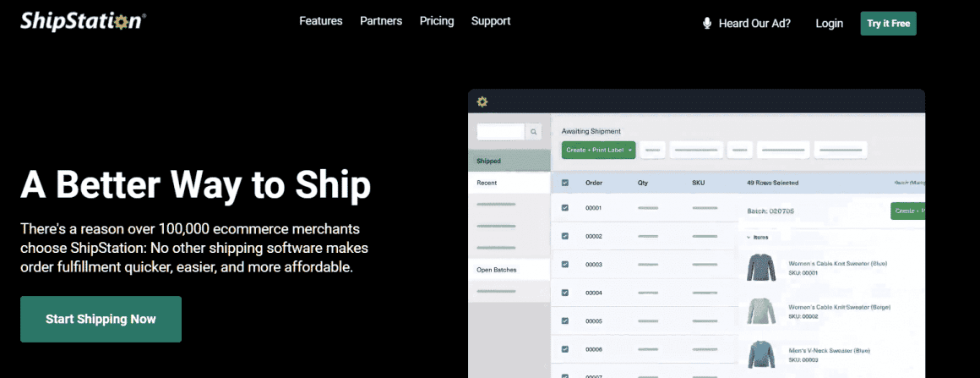980x378 pixels.
Task: Click the Women's Cable Knit Sweater (Beige) thumbnail
Action: pyautogui.click(x=761, y=310)
